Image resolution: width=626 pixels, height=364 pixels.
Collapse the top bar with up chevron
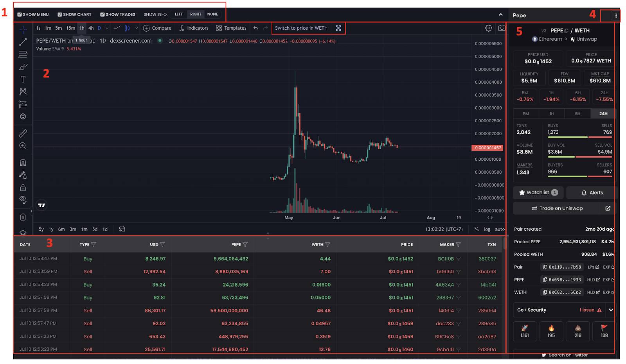point(501,14)
